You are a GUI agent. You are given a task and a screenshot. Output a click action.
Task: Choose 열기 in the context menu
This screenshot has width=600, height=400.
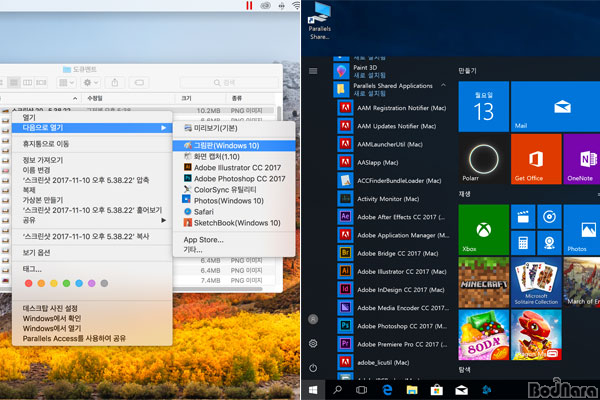coord(92,117)
